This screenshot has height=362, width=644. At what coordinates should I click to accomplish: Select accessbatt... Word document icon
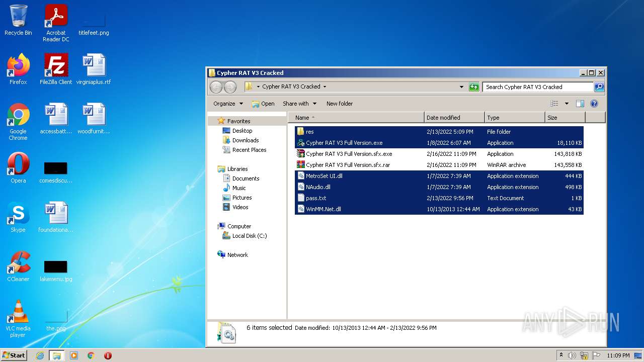(x=56, y=119)
